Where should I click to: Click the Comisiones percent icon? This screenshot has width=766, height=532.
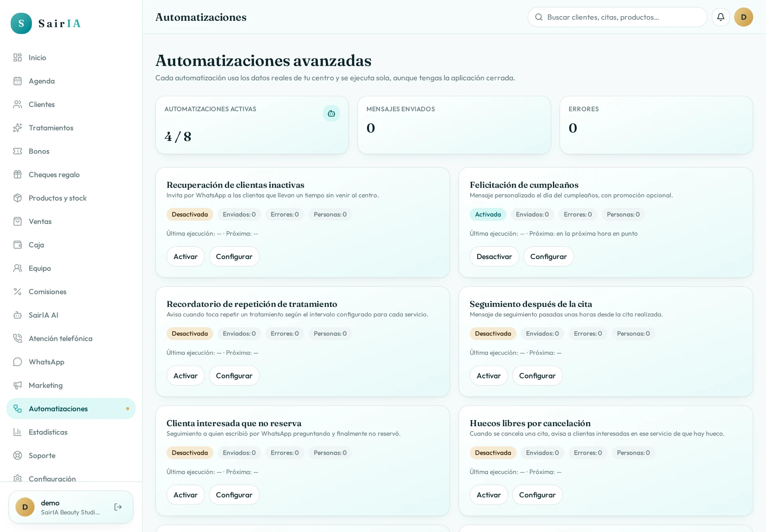(18, 292)
